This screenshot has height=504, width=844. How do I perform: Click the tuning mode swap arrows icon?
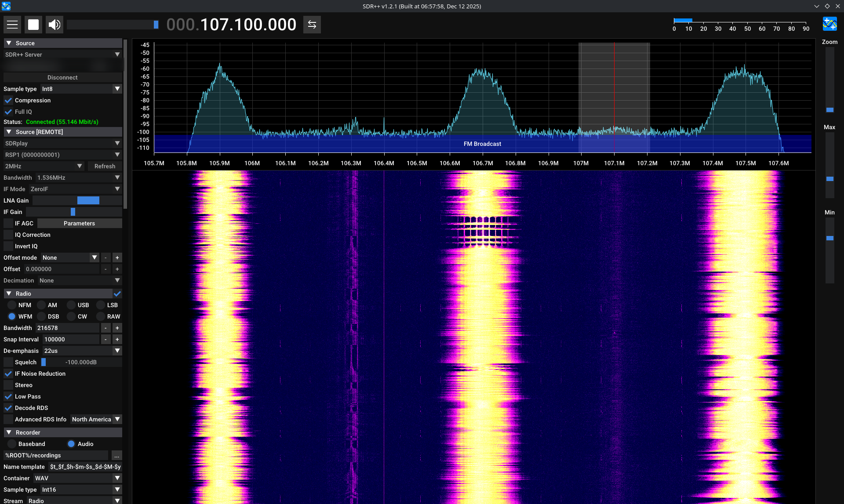tap(312, 25)
